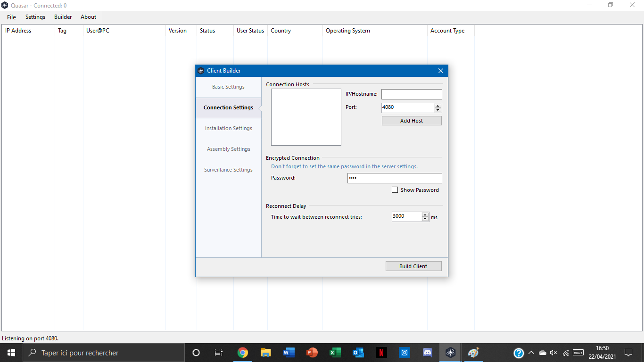Open the touch keyboard tray icon

[x=578, y=353]
